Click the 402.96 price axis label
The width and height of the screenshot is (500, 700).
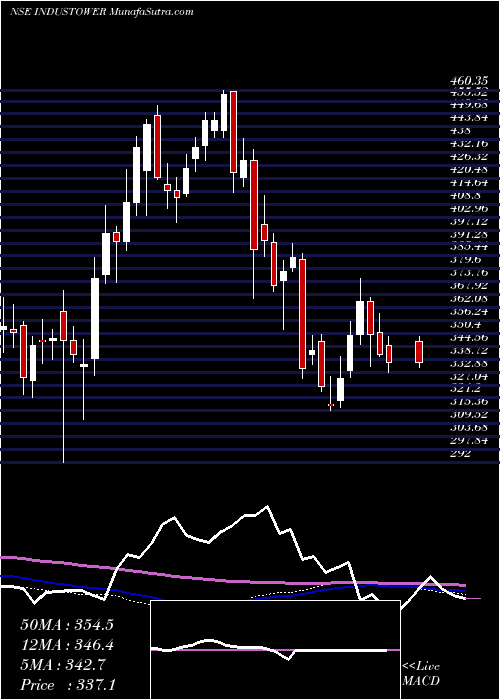click(x=468, y=208)
